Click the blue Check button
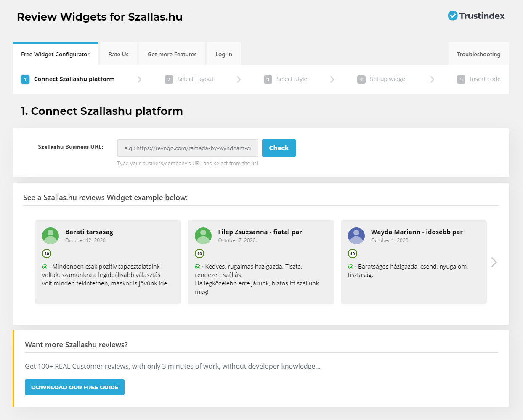Image resolution: width=523 pixels, height=420 pixels. click(279, 148)
